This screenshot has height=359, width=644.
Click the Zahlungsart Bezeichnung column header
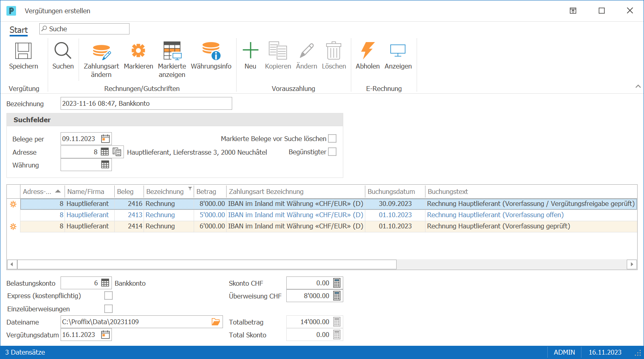[x=296, y=192]
